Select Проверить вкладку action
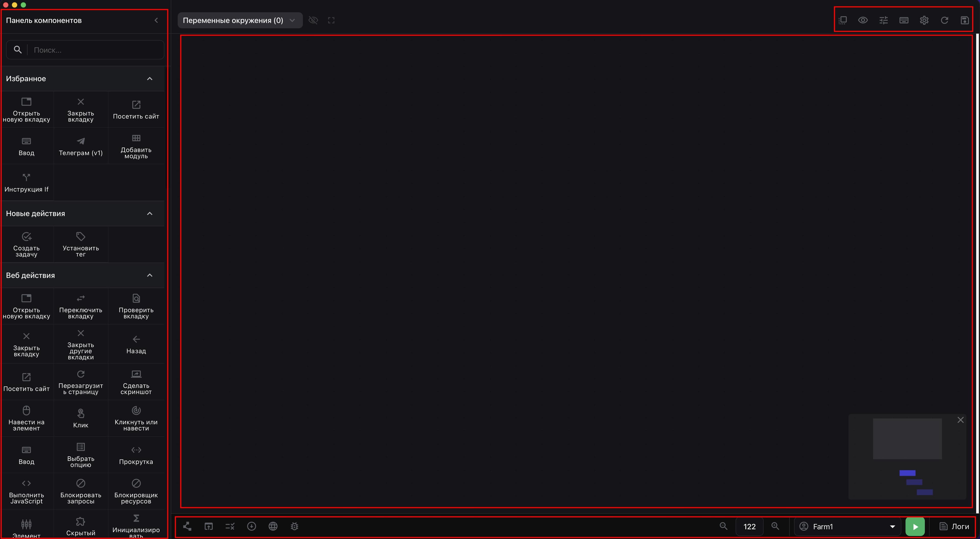 point(136,306)
